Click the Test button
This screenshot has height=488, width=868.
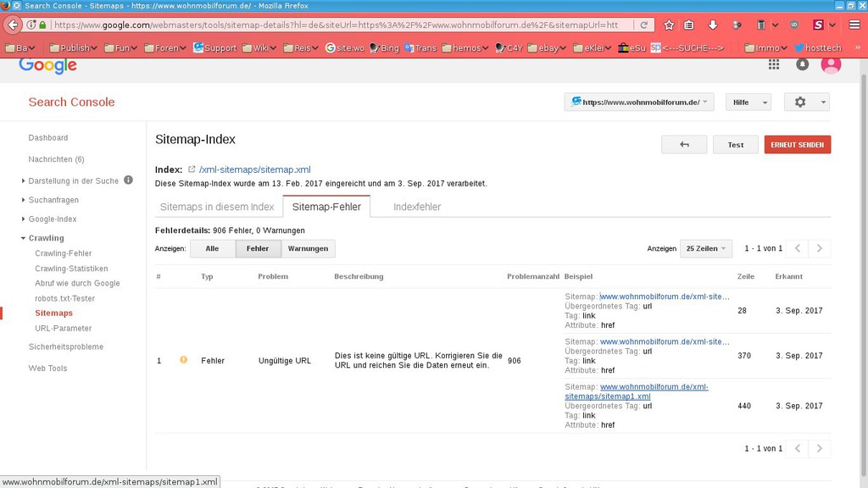point(735,145)
